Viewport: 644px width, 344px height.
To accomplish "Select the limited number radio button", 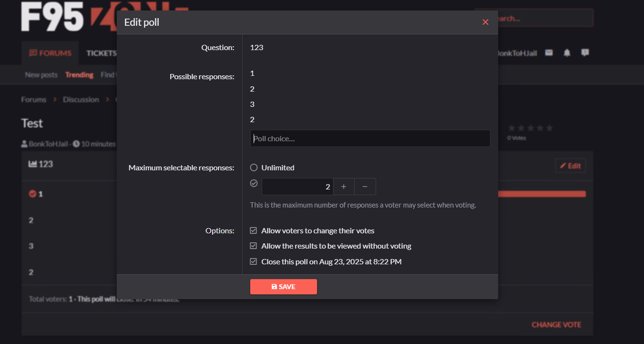I will (254, 183).
